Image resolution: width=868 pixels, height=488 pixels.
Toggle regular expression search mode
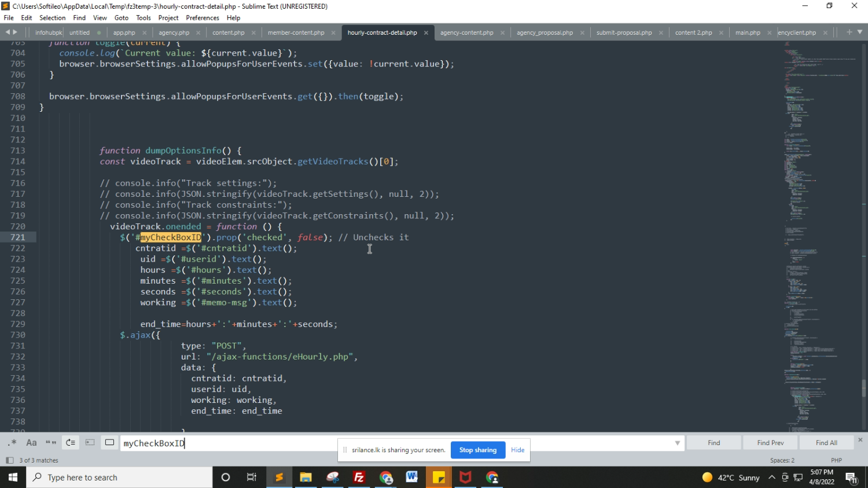(x=12, y=443)
